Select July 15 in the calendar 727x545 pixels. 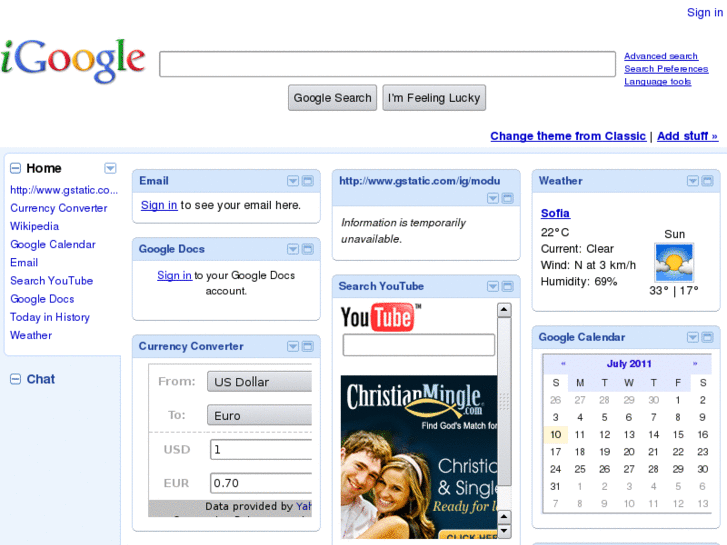click(678, 435)
